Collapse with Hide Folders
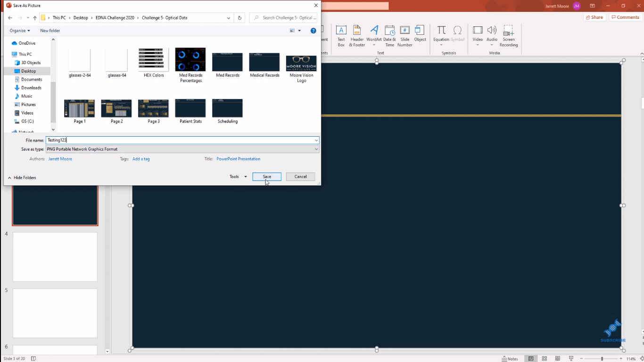 click(22, 178)
